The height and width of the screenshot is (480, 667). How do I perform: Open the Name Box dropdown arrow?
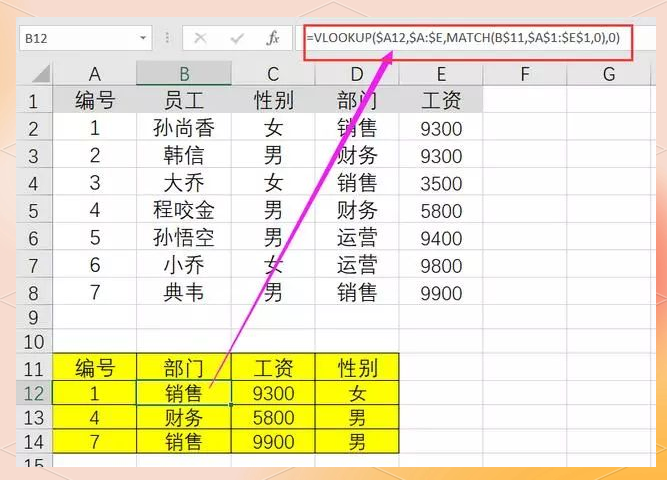click(143, 38)
